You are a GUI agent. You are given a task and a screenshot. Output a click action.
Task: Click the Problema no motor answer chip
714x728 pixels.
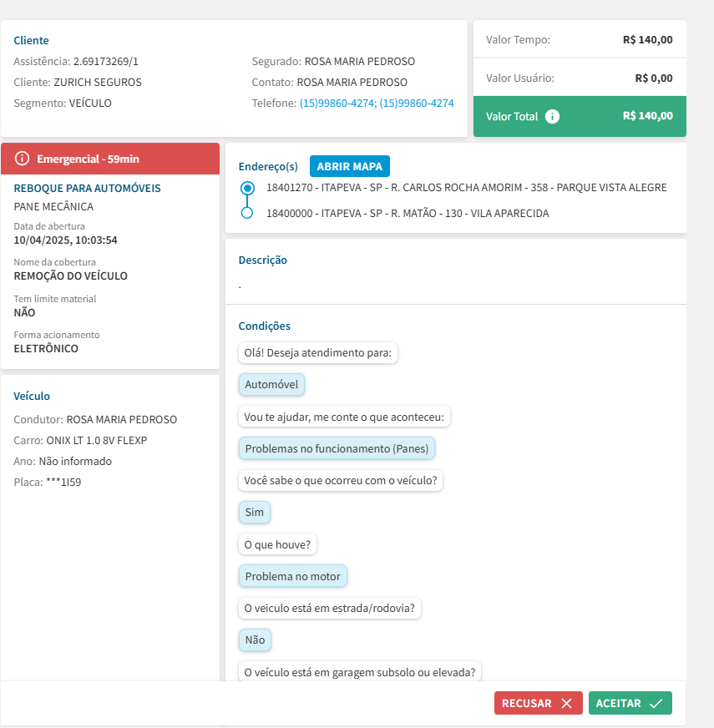pyautogui.click(x=293, y=576)
